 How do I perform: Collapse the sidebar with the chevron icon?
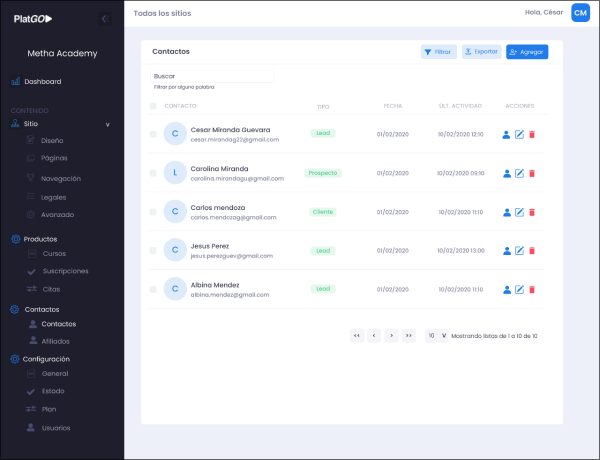(106, 19)
